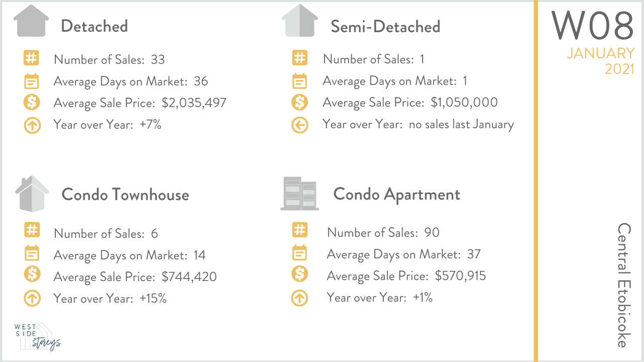Click the Semi-Detached house icon
The width and height of the screenshot is (644, 362).
point(300,21)
